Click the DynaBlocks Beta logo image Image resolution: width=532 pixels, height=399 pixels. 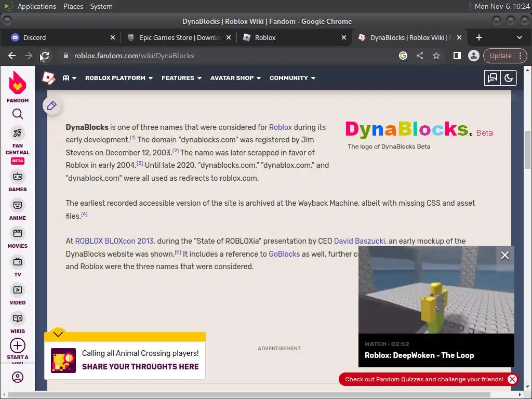click(419, 129)
